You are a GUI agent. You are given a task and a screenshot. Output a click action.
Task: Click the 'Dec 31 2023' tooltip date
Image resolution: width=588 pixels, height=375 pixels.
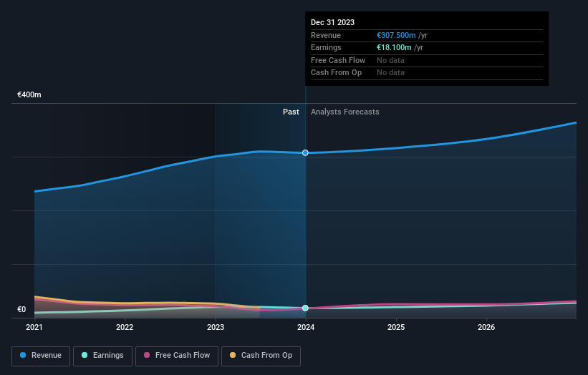pos(332,22)
